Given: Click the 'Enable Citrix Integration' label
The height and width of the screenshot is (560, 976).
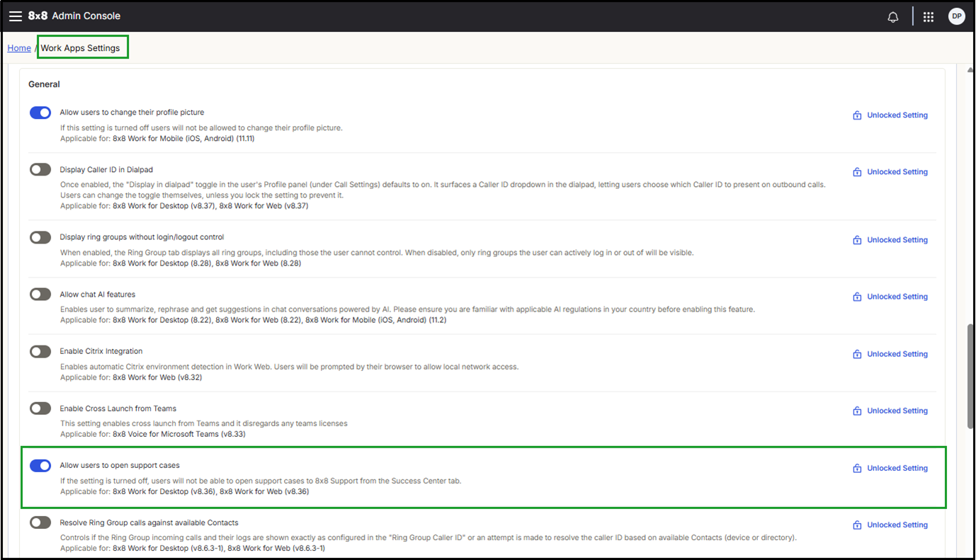Looking at the screenshot, I should pos(101,351).
